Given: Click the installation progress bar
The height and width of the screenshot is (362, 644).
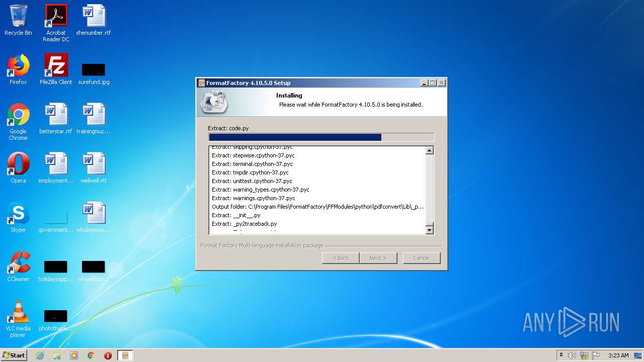Looking at the screenshot, I should (321, 137).
